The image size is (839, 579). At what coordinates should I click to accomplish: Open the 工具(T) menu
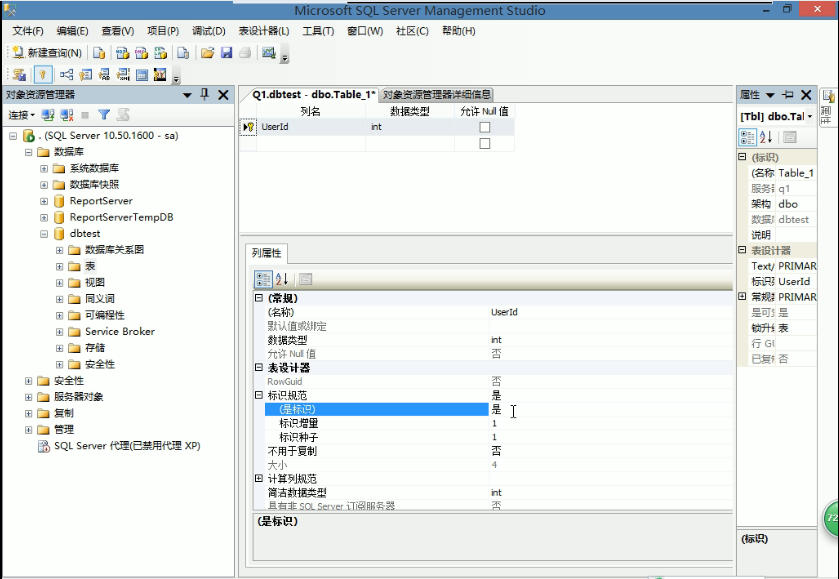318,31
